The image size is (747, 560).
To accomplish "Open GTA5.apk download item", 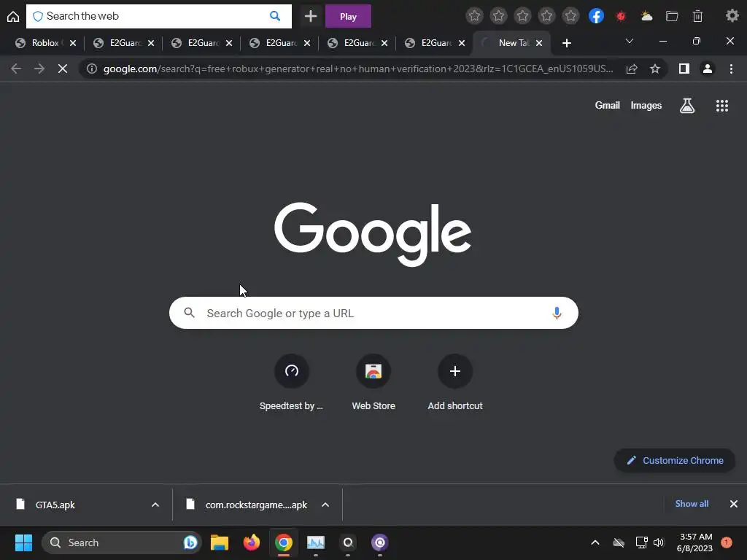I will [55, 505].
